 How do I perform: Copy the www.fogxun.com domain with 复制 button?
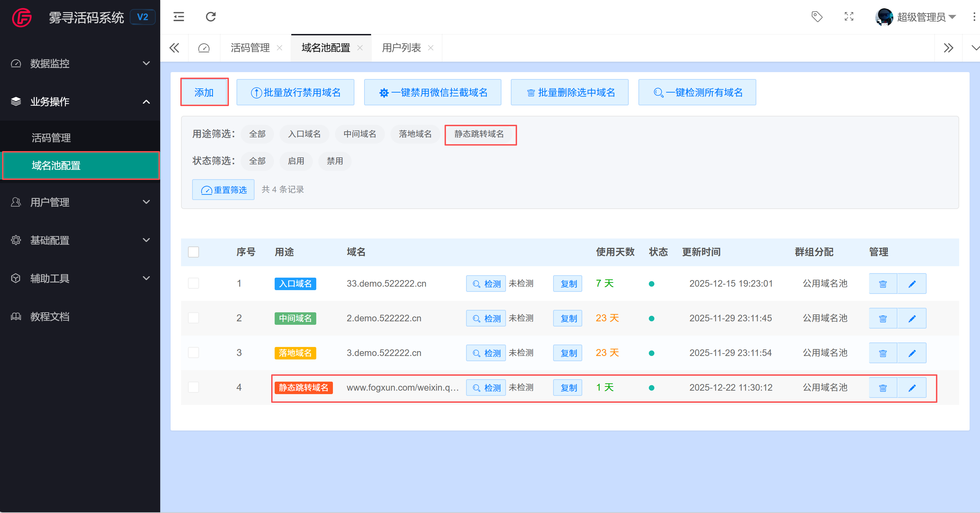click(x=568, y=387)
